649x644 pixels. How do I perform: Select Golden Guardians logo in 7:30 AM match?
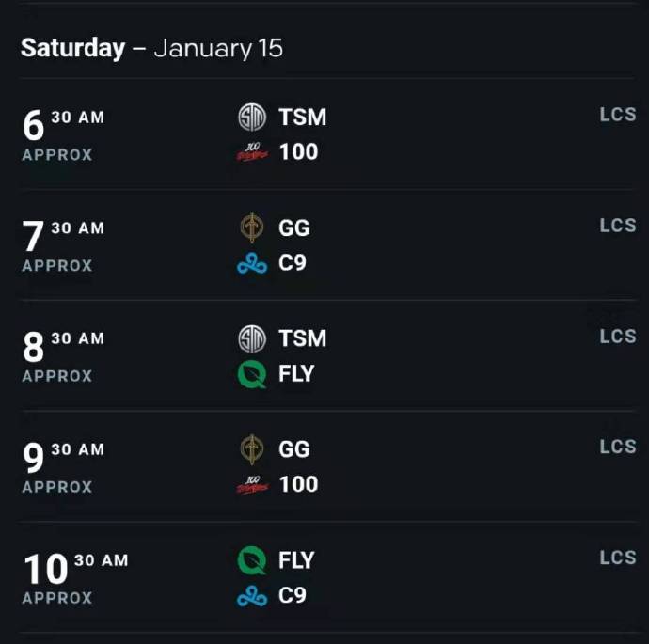pyautogui.click(x=252, y=228)
